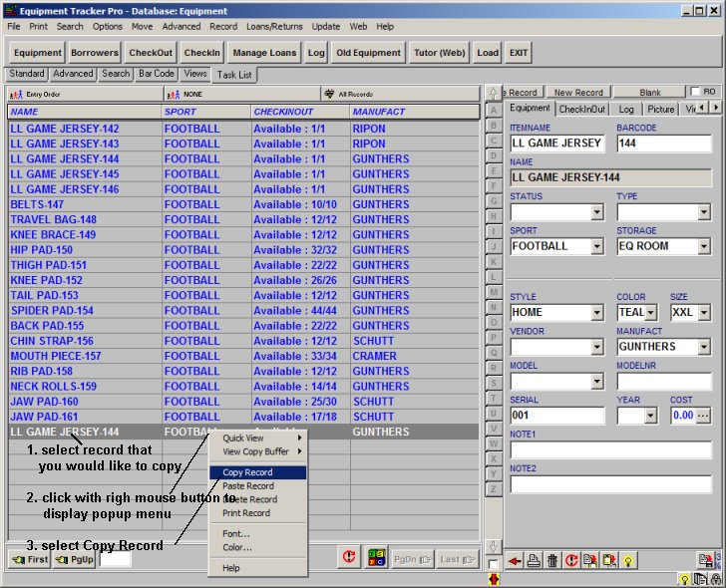Select Copy Record in the popup menu
The image size is (726, 588).
point(247,472)
